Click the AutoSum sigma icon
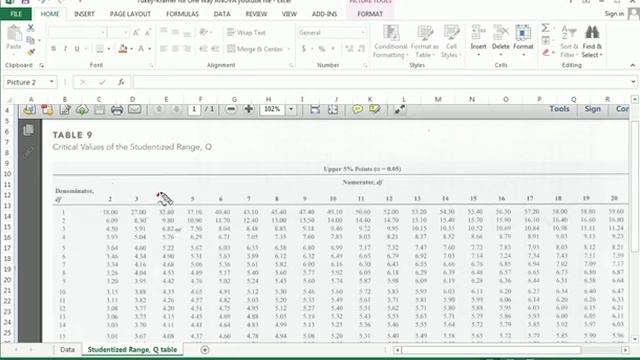The height and width of the screenshot is (360, 640). point(545,28)
